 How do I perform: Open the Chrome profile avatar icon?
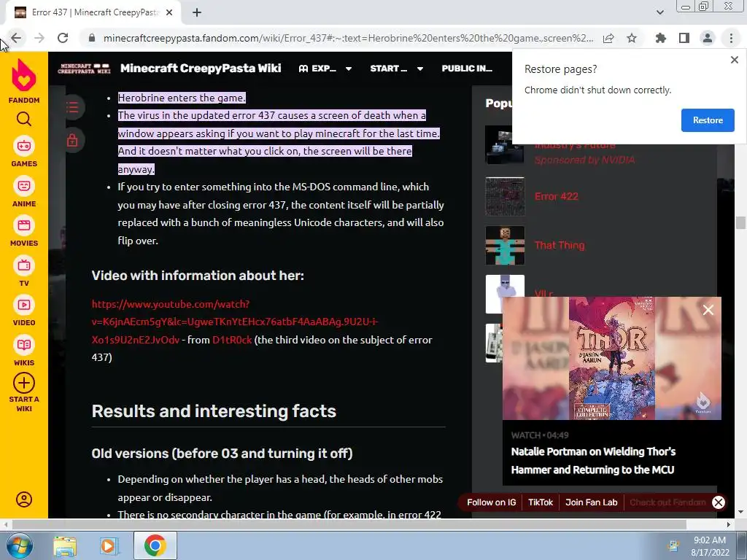coord(708,38)
